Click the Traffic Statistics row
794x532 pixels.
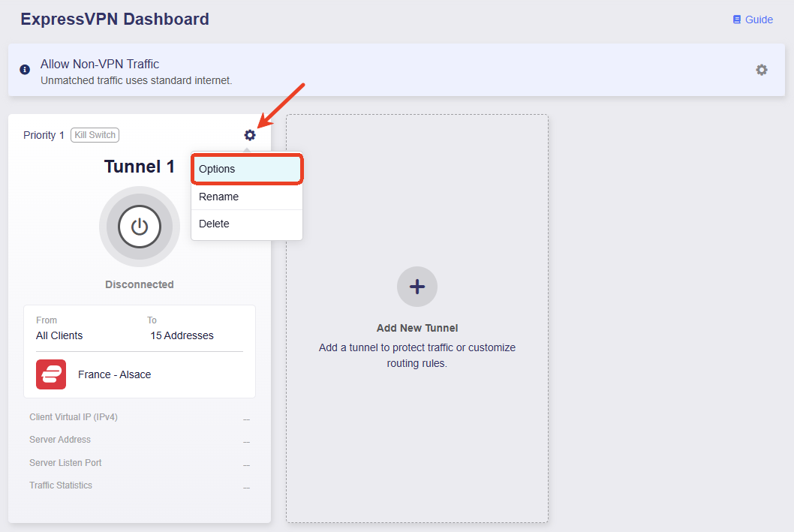pos(140,485)
